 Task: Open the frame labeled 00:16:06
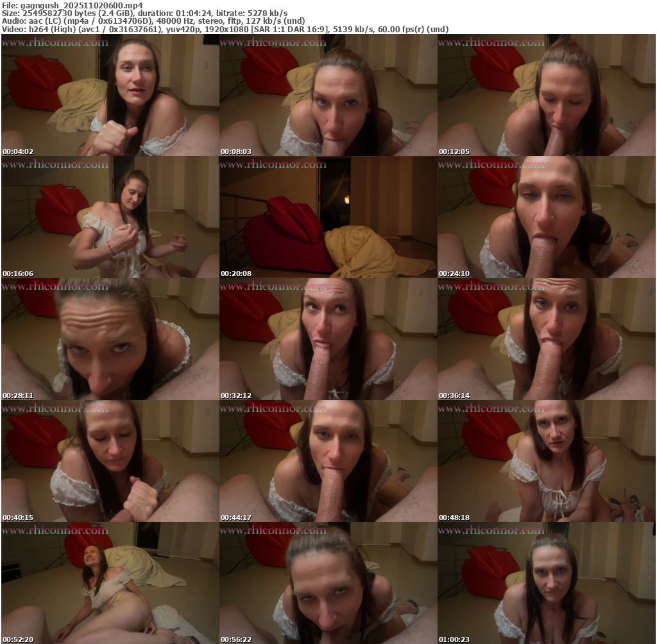click(x=110, y=218)
